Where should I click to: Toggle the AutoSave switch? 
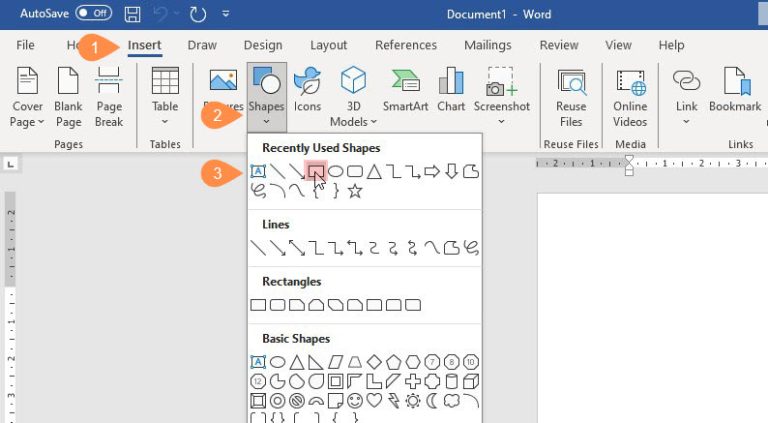click(94, 13)
